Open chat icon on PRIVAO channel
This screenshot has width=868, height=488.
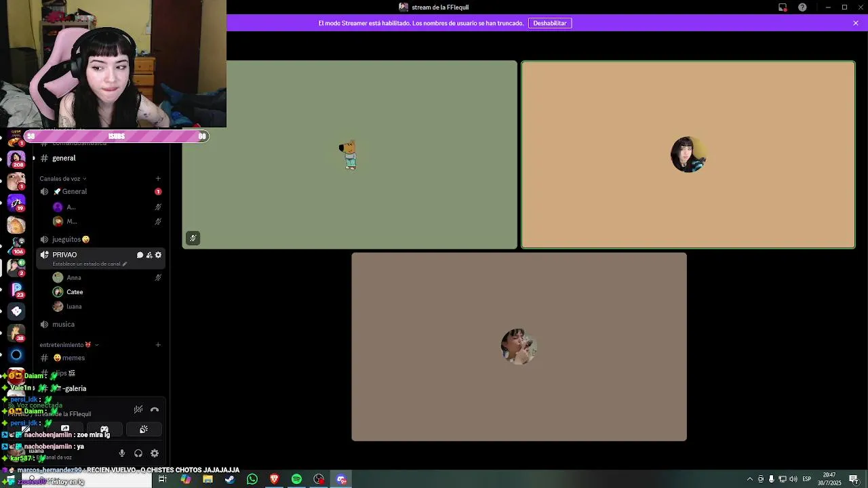pyautogui.click(x=140, y=255)
